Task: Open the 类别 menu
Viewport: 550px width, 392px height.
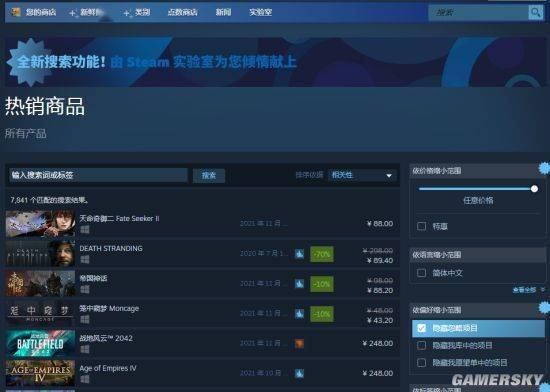Action: pyautogui.click(x=142, y=13)
